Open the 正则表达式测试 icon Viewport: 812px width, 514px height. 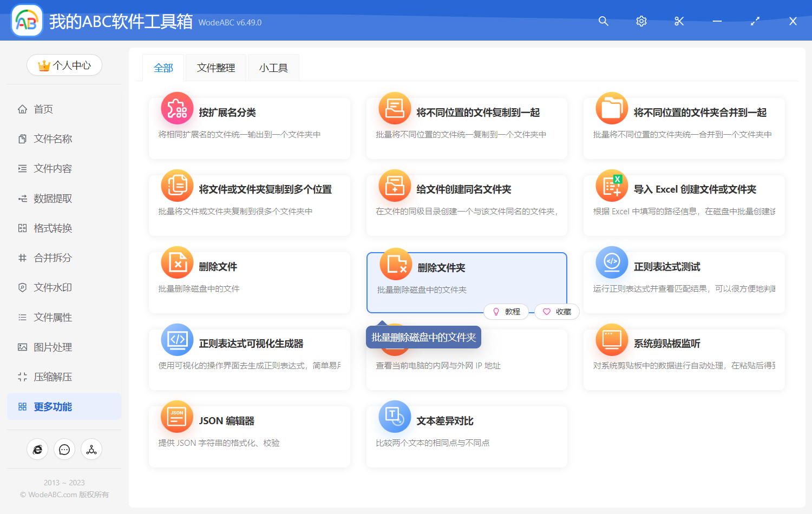pos(612,262)
